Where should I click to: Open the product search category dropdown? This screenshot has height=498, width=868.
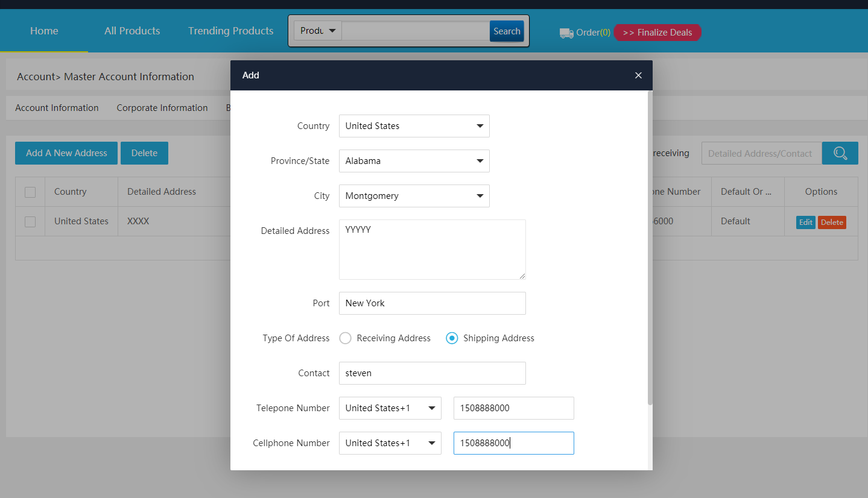(318, 31)
